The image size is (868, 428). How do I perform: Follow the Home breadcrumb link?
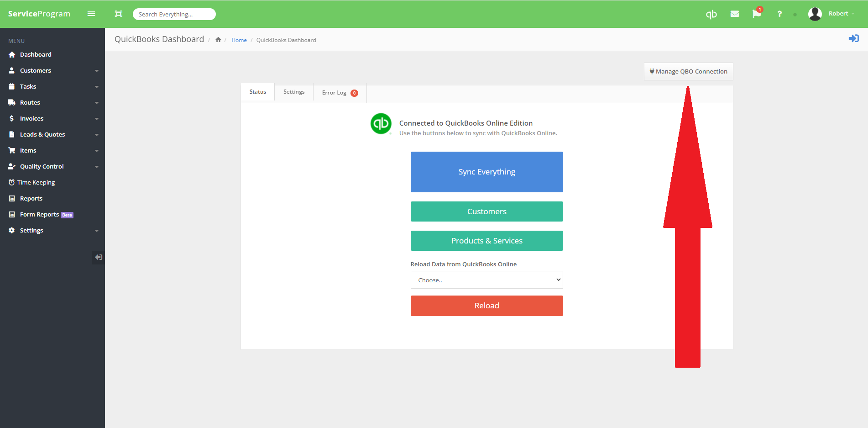239,40
